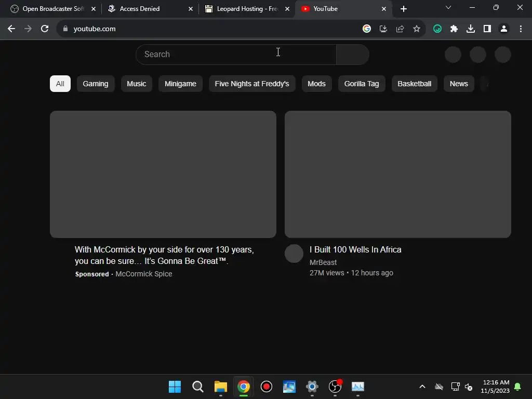Expand the tab search dropdown
Image resolution: width=532 pixels, height=399 pixels.
tap(448, 7)
